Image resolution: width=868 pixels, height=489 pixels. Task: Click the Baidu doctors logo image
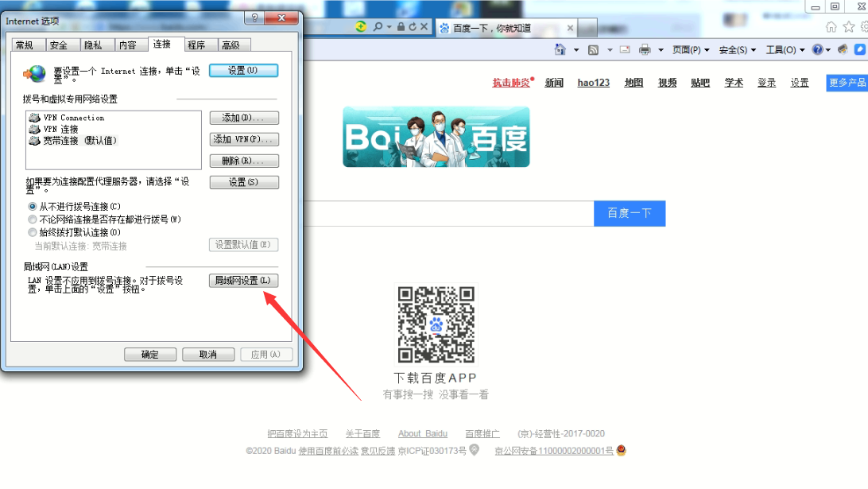436,137
